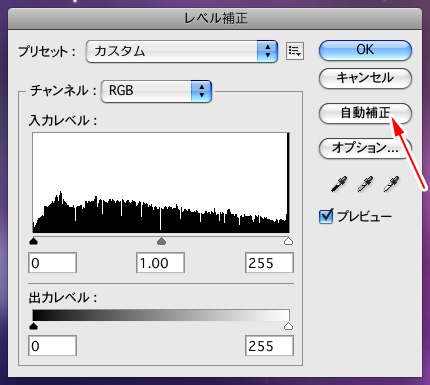The height and width of the screenshot is (385, 430).
Task: Open the プリセット dropdown showing カスタム
Action: click(182, 51)
